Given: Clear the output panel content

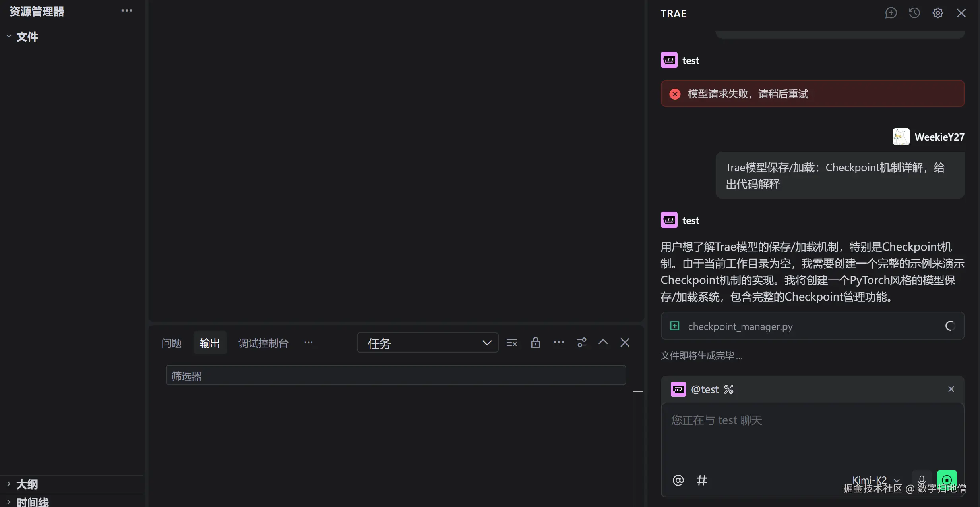Looking at the screenshot, I should click(x=511, y=342).
